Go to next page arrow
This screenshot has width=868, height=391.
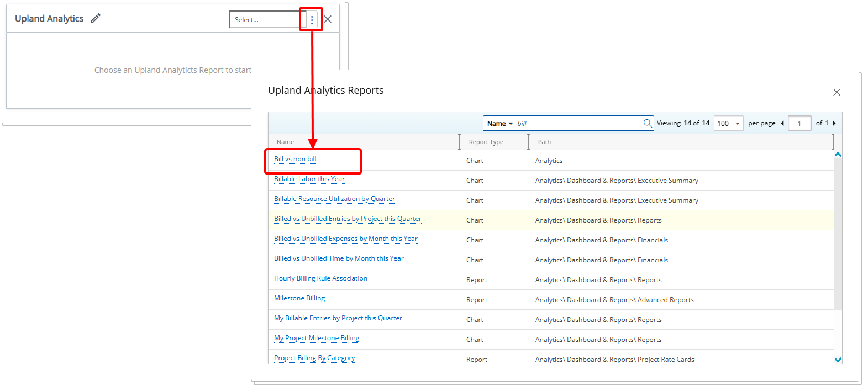(x=834, y=123)
